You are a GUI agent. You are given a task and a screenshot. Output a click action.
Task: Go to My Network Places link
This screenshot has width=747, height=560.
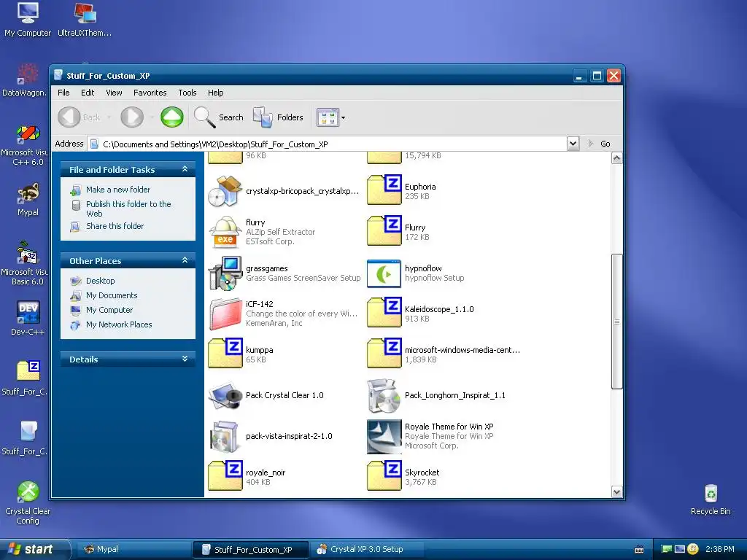coord(119,324)
